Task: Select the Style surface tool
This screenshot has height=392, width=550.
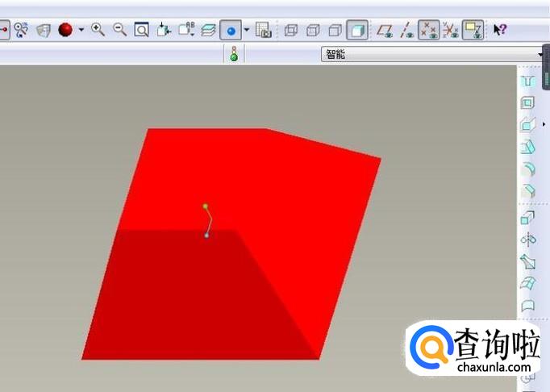Action: tap(528, 306)
